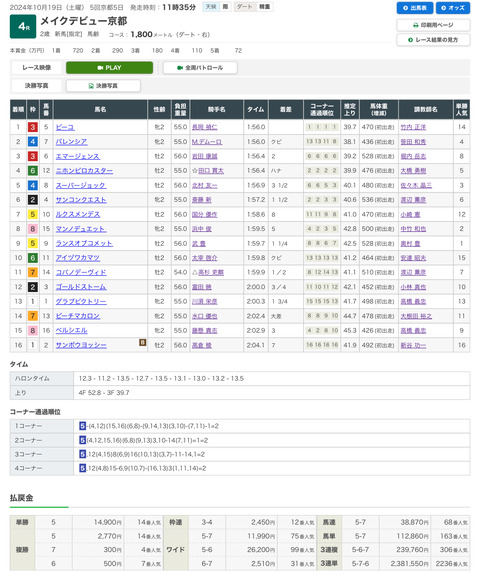Open trainer link in マンノデュエット row
Image resolution: width=480 pixels, height=575 pixels.
click(413, 229)
